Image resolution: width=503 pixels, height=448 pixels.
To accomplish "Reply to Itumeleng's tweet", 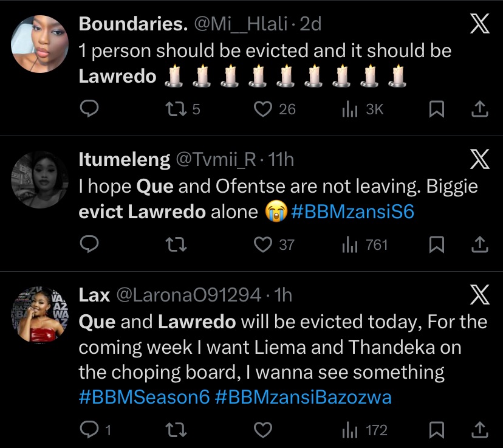I will [90, 244].
